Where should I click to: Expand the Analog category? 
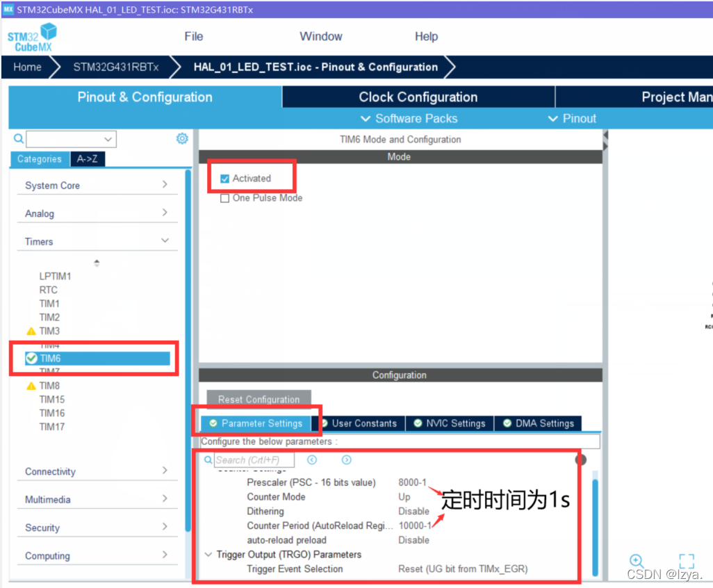point(97,213)
